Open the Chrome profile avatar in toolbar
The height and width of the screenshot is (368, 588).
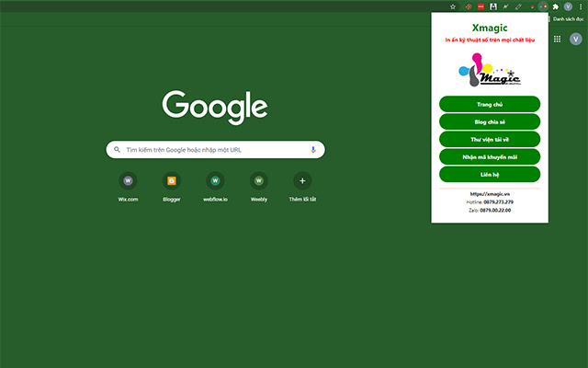pyautogui.click(x=568, y=6)
